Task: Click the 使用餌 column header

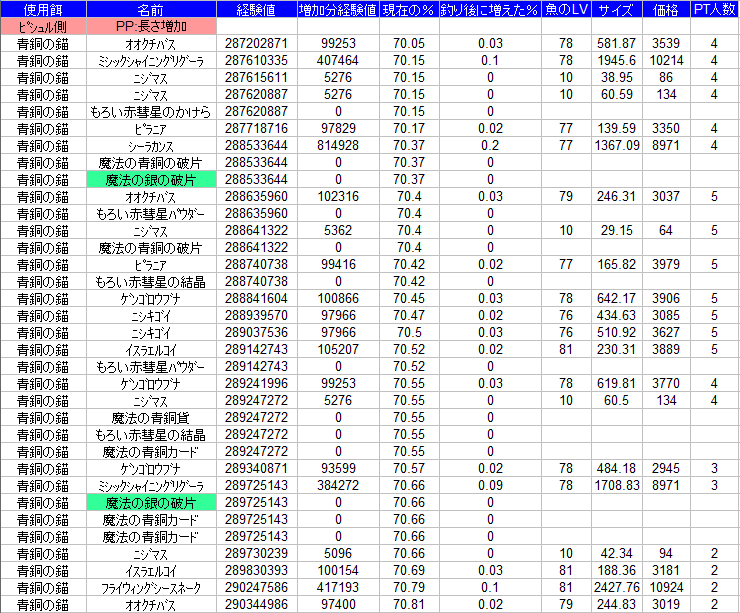Action: [43, 10]
